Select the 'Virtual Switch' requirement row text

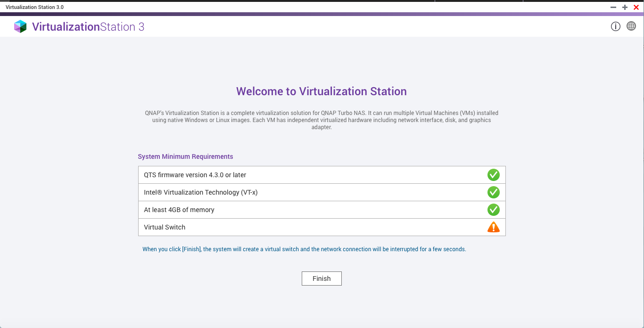(165, 227)
